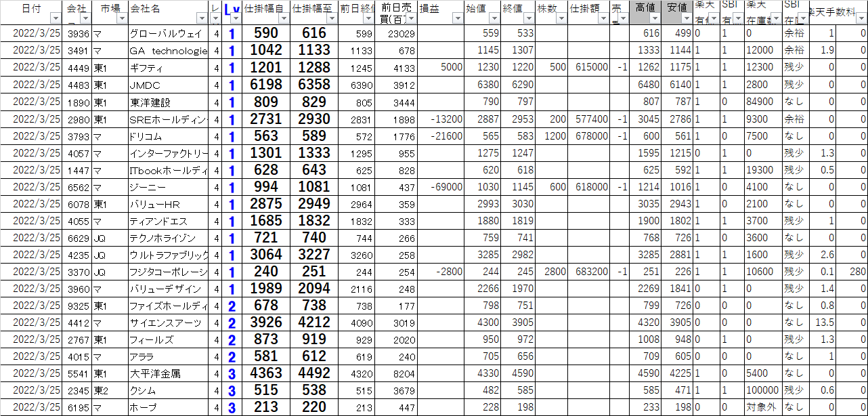Select the ホープ company name cell
Screen dimensions: 868x416
point(168,407)
